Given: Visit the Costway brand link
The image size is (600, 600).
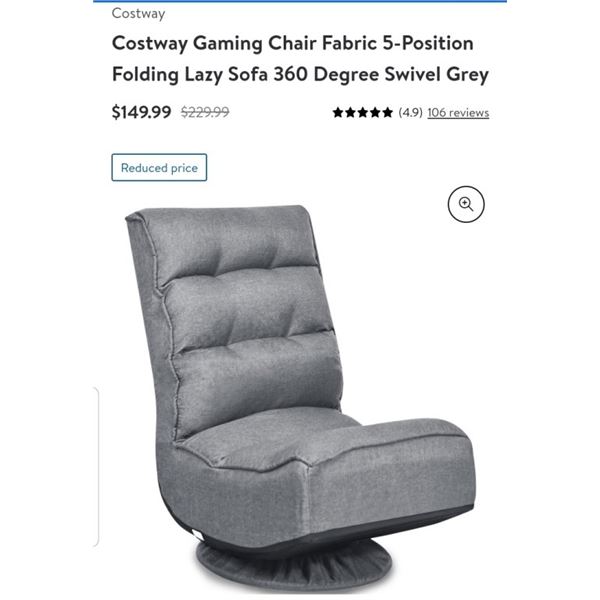Looking at the screenshot, I should pos(139,13).
